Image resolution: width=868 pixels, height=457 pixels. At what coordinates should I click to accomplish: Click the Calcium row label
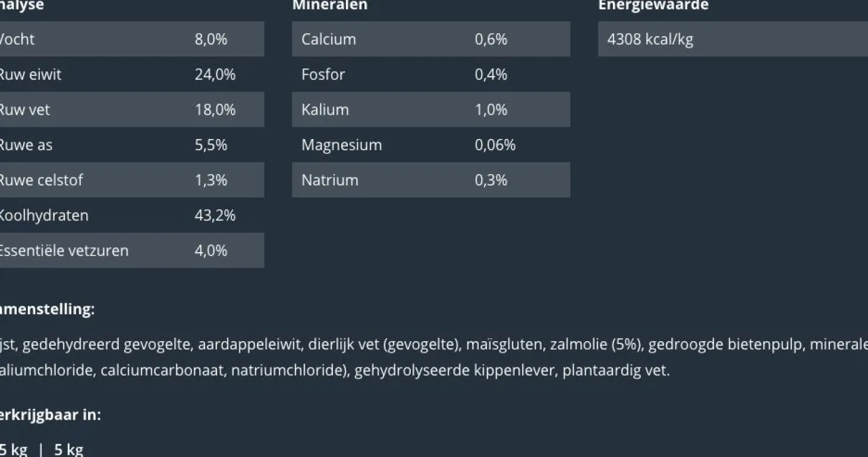[x=328, y=39]
